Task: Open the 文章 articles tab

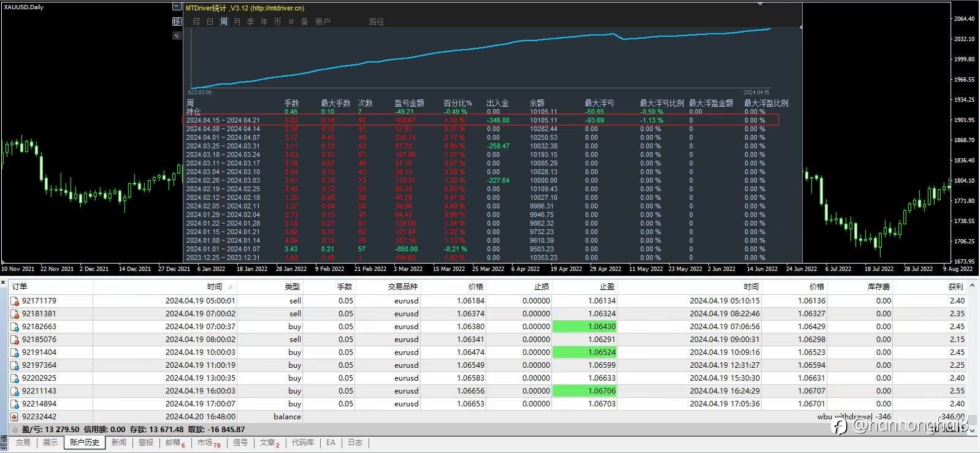Action: (x=269, y=443)
